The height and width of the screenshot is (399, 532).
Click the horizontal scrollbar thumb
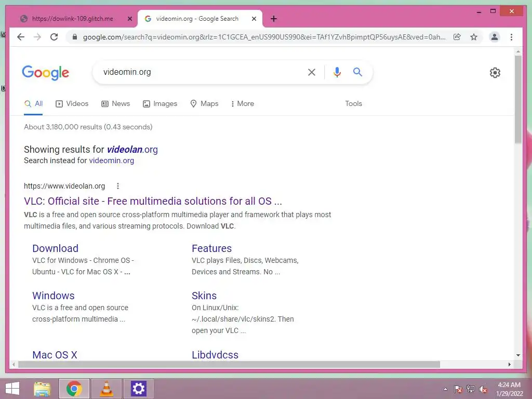[x=229, y=364]
